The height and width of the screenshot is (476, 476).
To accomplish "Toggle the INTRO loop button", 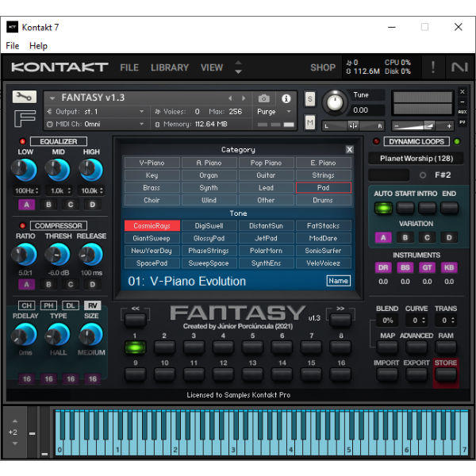I will pos(427,208).
